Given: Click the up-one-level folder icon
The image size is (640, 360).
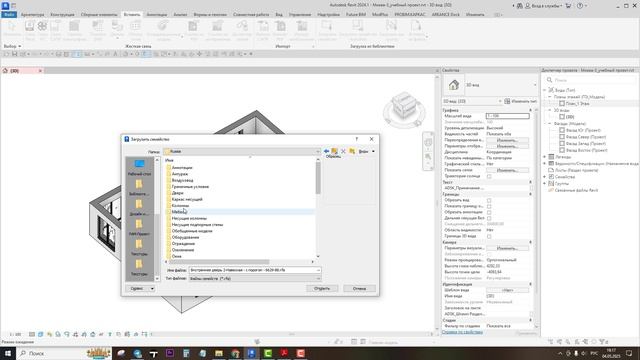Looking at the screenshot, I should pos(335,151).
